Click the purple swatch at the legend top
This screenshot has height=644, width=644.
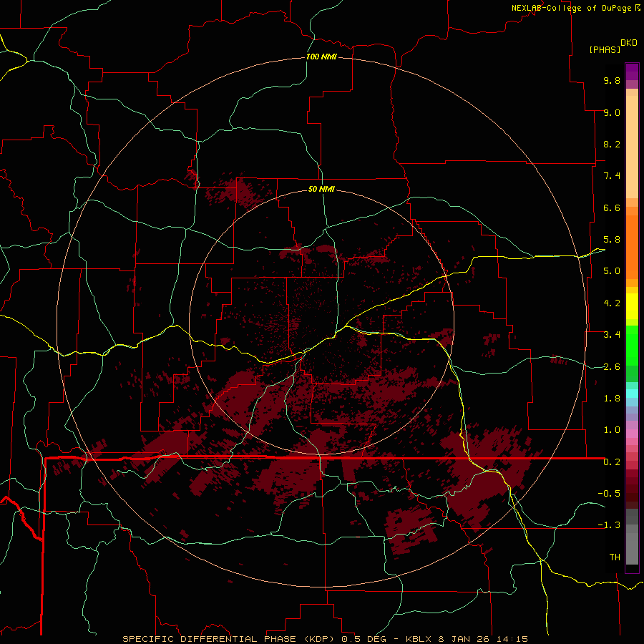(632, 72)
